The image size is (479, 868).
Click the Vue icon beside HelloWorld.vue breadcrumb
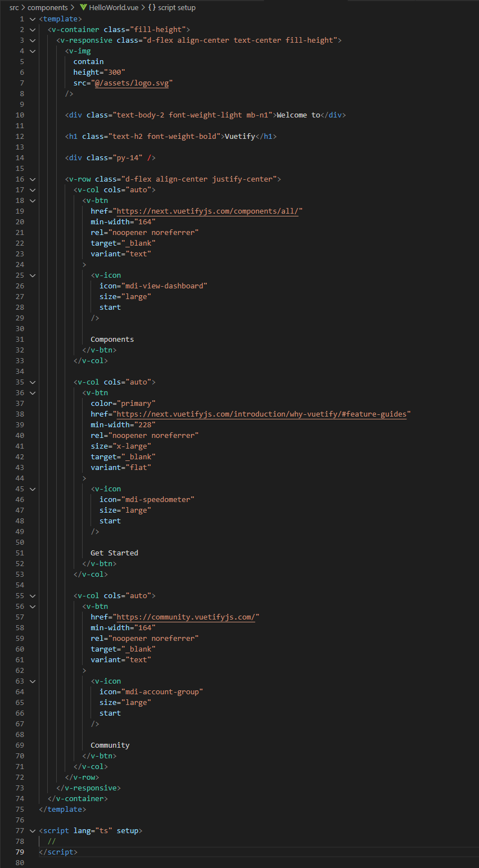pyautogui.click(x=83, y=8)
